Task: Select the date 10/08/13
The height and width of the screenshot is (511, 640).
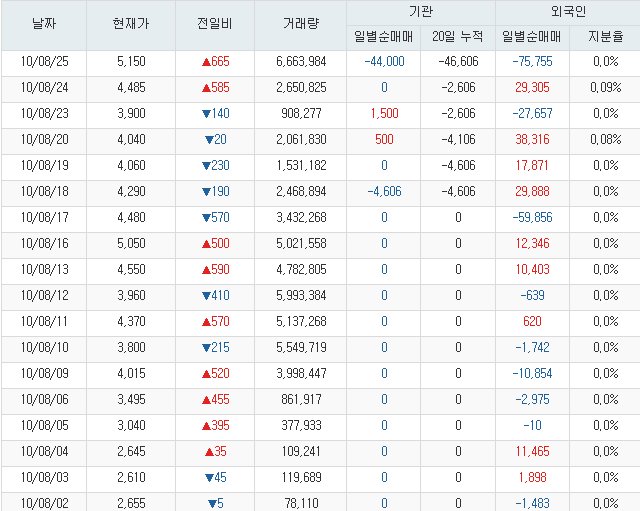Action: coord(44,269)
